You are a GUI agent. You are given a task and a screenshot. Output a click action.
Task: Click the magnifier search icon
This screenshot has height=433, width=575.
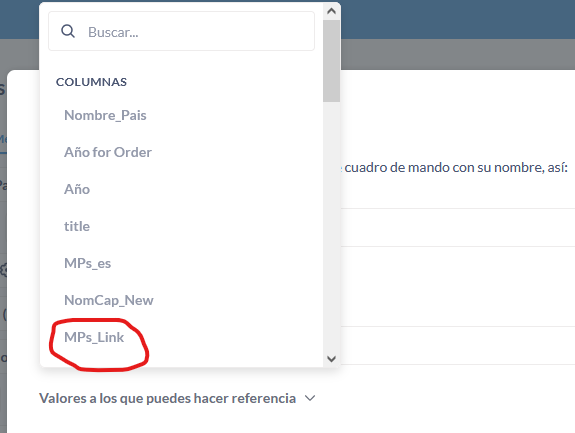tap(68, 31)
